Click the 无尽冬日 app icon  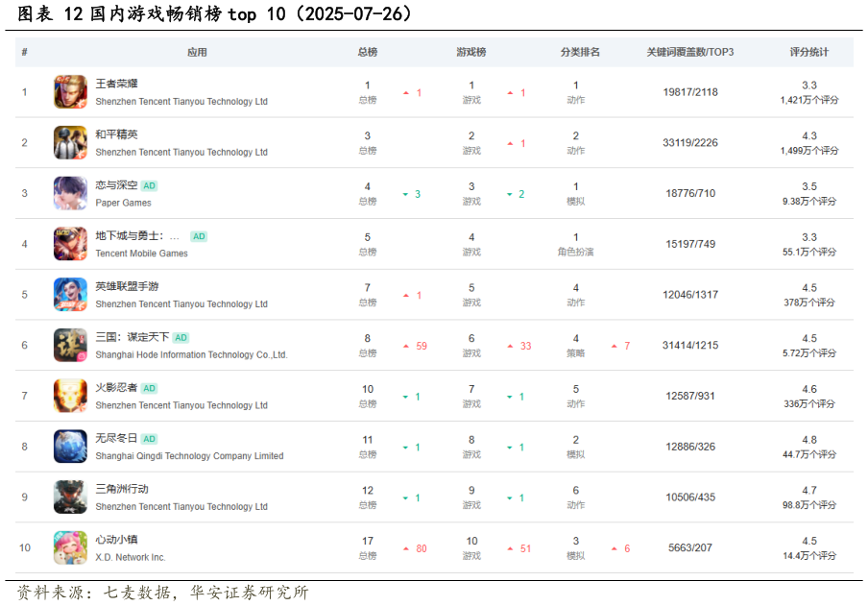point(69,446)
